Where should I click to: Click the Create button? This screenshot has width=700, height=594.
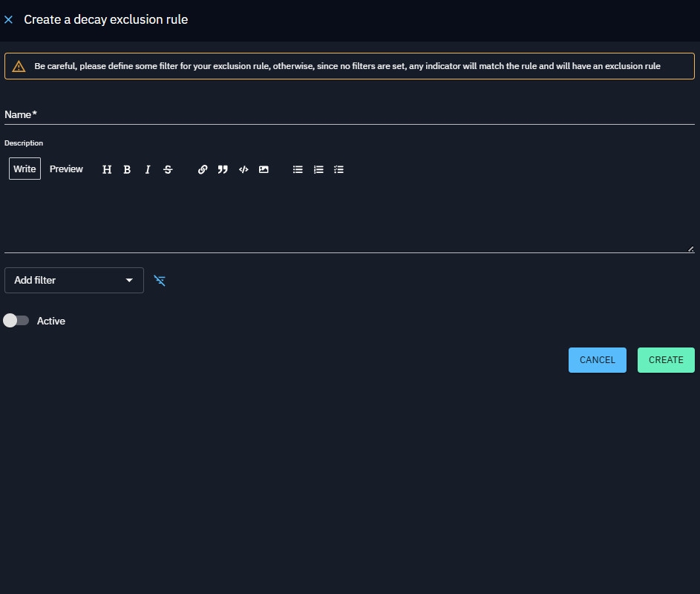click(x=666, y=360)
